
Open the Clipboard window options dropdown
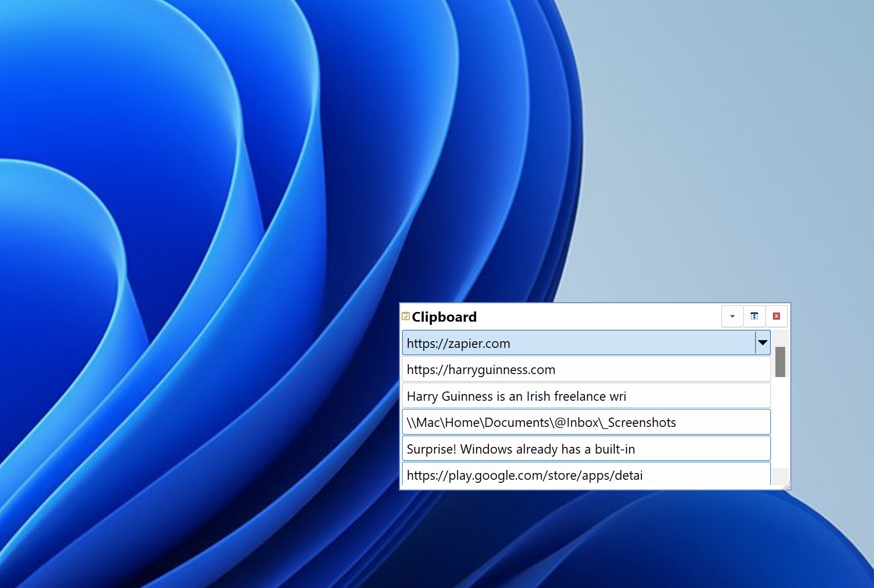(x=732, y=317)
